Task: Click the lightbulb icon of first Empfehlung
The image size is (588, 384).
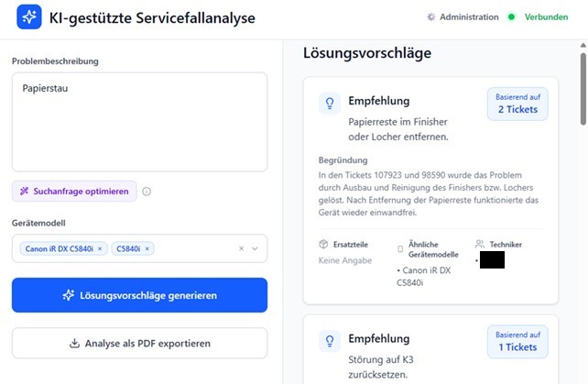Action: click(330, 104)
